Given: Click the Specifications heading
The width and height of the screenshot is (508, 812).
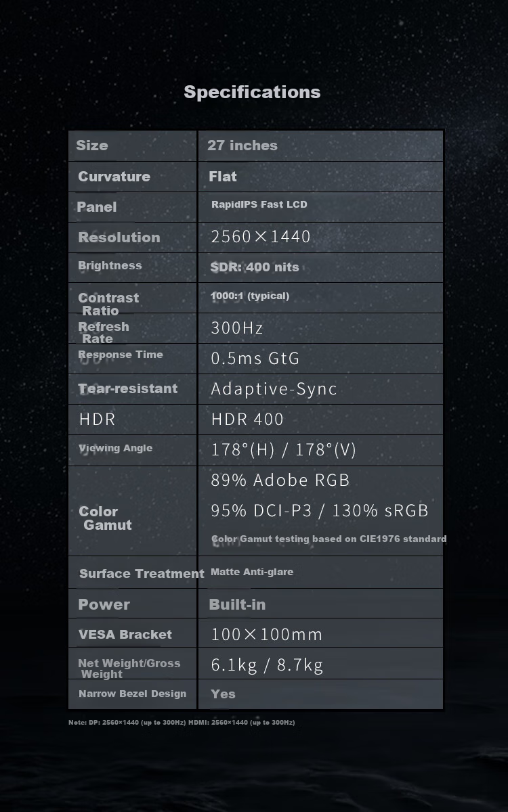Looking at the screenshot, I should pos(252,92).
